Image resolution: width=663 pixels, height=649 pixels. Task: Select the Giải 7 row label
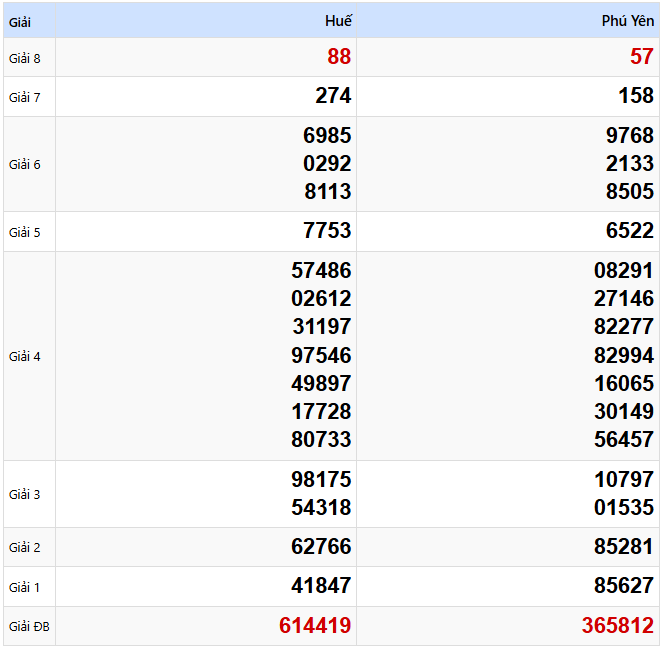pyautogui.click(x=25, y=97)
